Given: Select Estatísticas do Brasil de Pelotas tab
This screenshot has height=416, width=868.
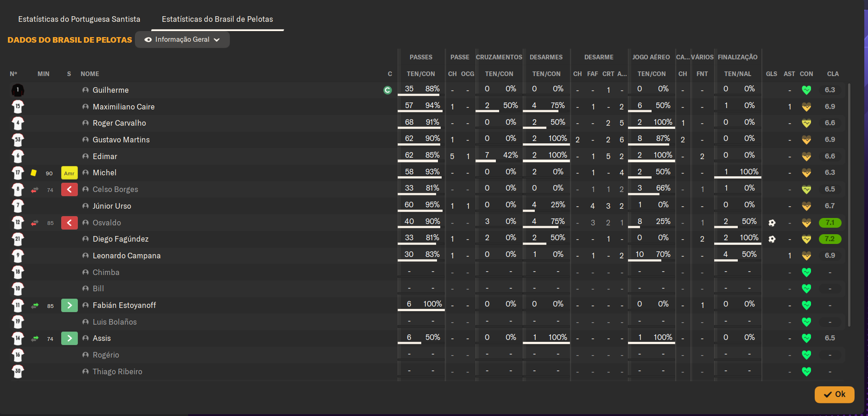Looking at the screenshot, I should (x=217, y=19).
